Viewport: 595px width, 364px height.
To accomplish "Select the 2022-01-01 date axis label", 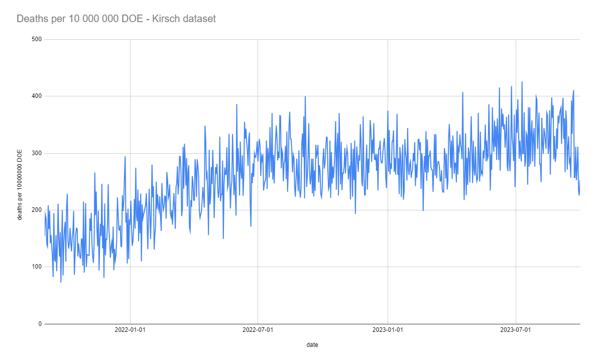I will point(130,330).
